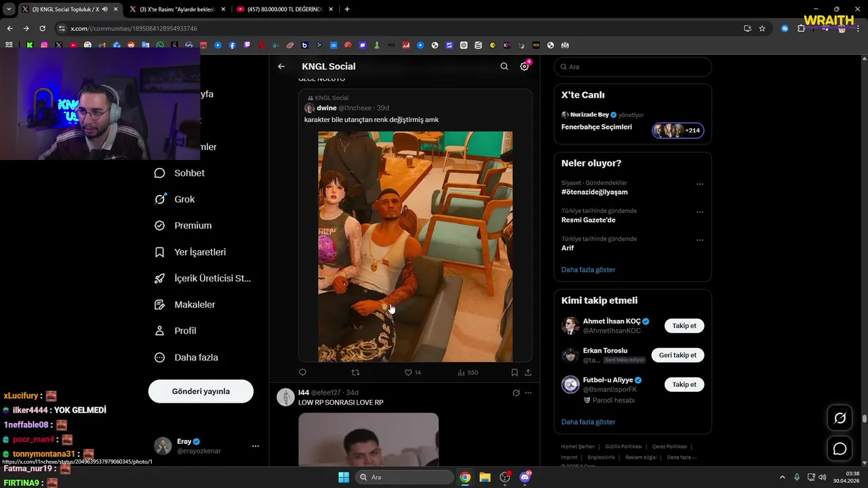868x488 pixels.
Task: Reply to the dwine quote post
Action: (x=302, y=372)
